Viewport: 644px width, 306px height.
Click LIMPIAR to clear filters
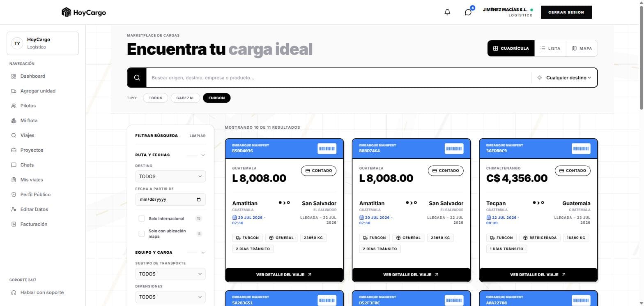(x=198, y=136)
